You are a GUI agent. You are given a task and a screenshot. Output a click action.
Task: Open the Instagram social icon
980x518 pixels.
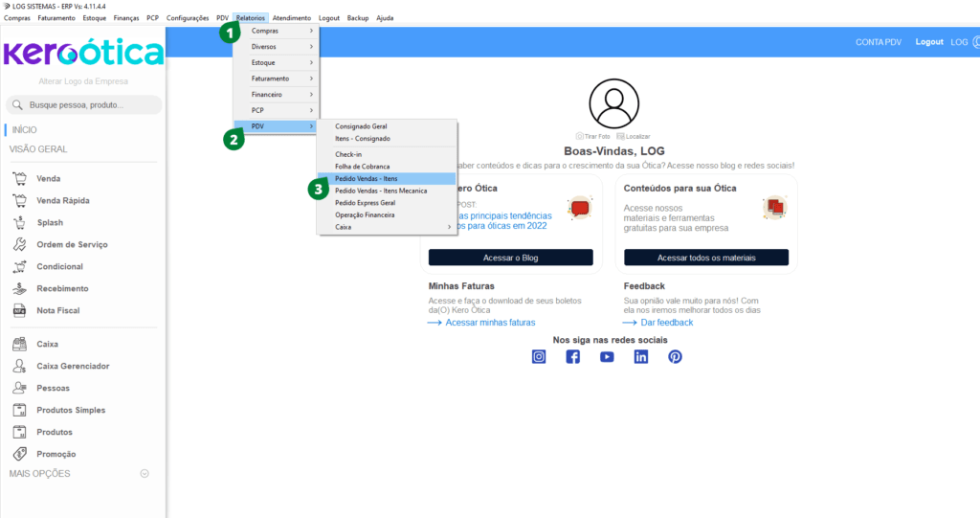click(x=539, y=356)
